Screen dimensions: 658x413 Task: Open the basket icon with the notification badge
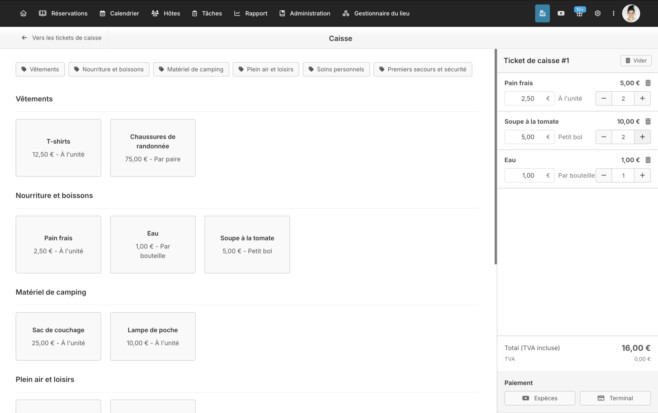[x=579, y=13]
